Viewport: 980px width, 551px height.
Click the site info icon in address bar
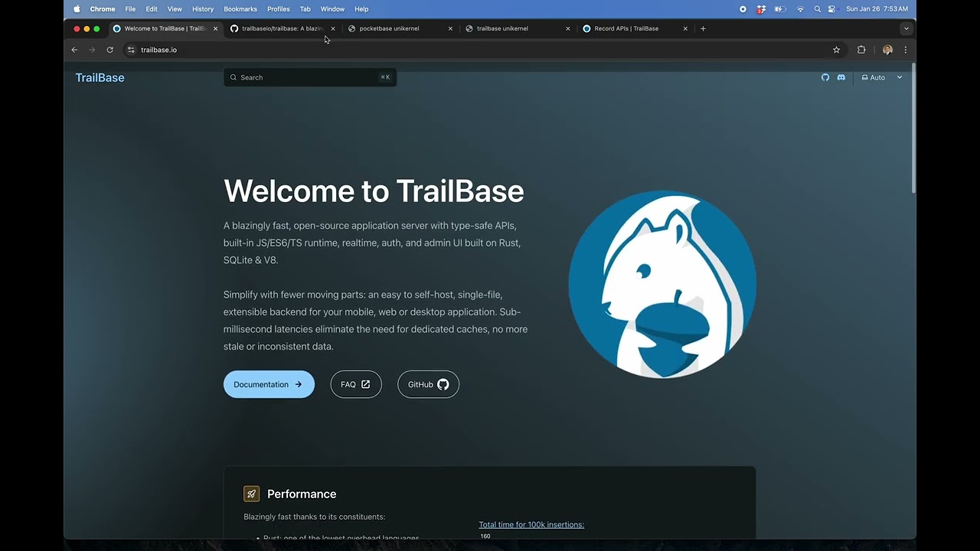pyautogui.click(x=131, y=50)
